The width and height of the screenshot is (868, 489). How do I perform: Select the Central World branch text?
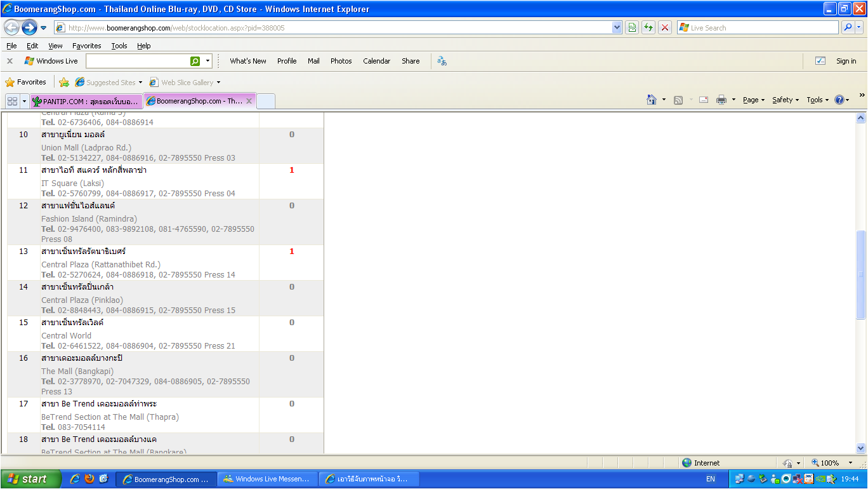(x=67, y=336)
